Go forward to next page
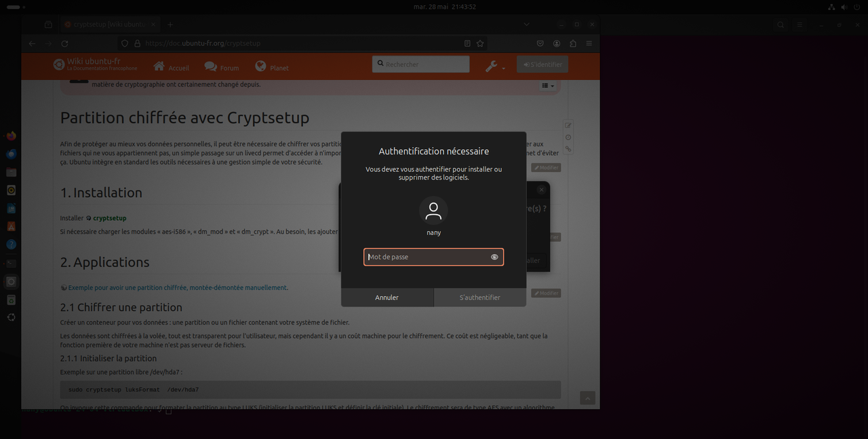The image size is (868, 439). [x=48, y=43]
